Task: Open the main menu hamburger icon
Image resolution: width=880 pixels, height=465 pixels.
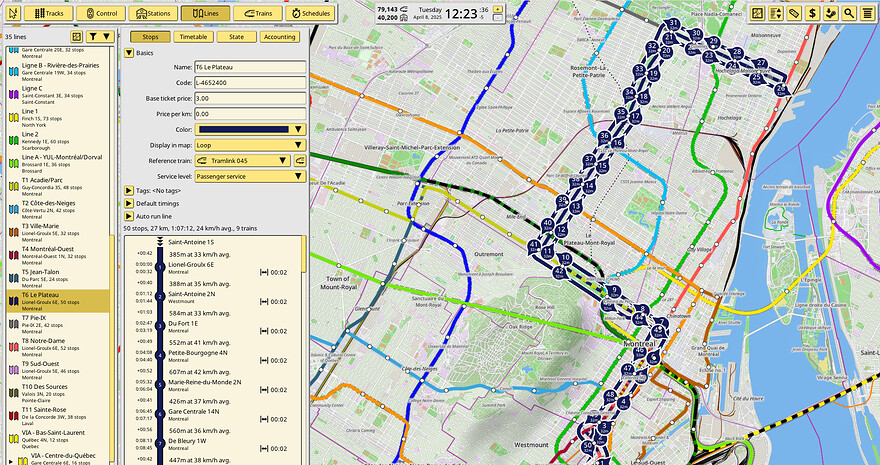Action: [867, 13]
